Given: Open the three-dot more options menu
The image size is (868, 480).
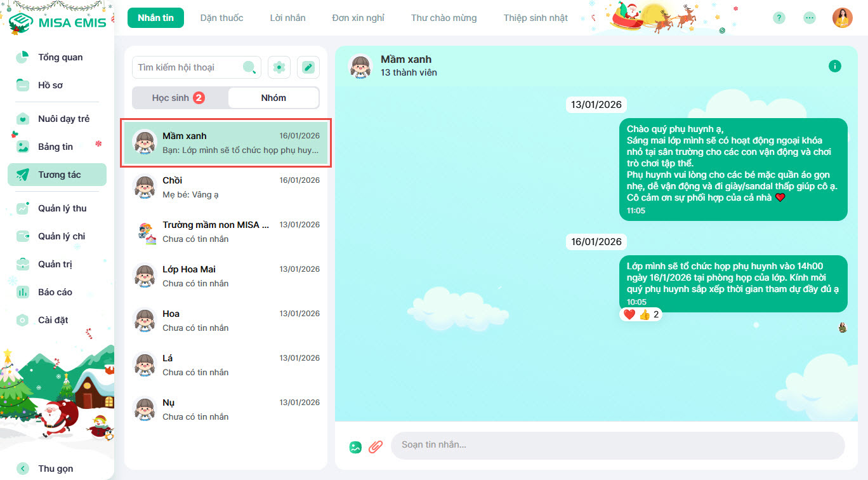Looking at the screenshot, I should (x=809, y=18).
